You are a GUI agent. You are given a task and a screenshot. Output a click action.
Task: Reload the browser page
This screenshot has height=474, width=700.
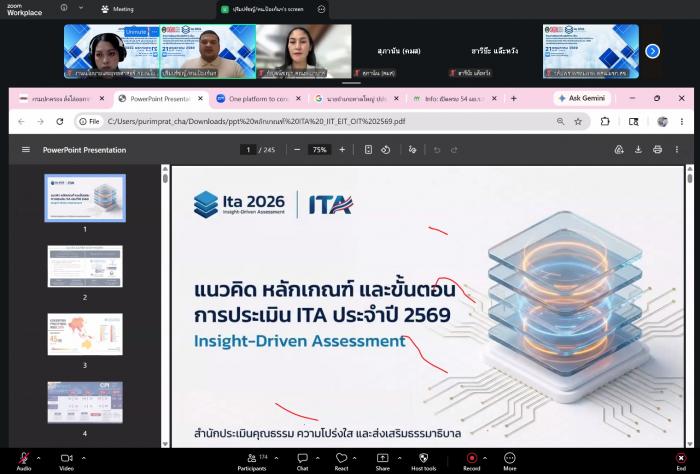[60, 121]
